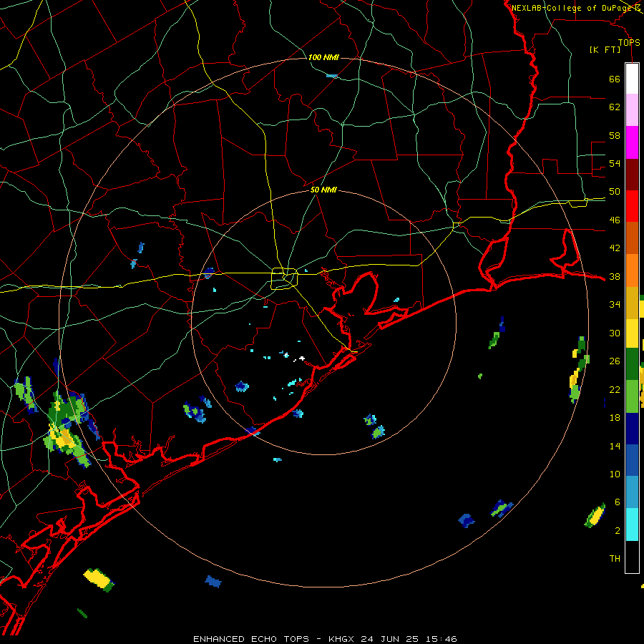Click the dark red legend color band
Image resolution: width=644 pixels, height=644 pixels.
(x=632, y=175)
